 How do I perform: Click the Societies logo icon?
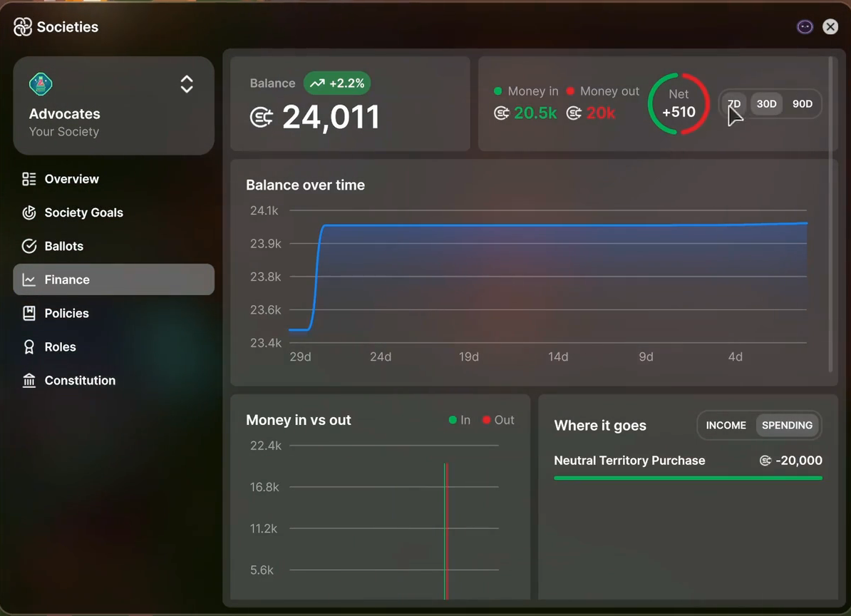pos(23,26)
